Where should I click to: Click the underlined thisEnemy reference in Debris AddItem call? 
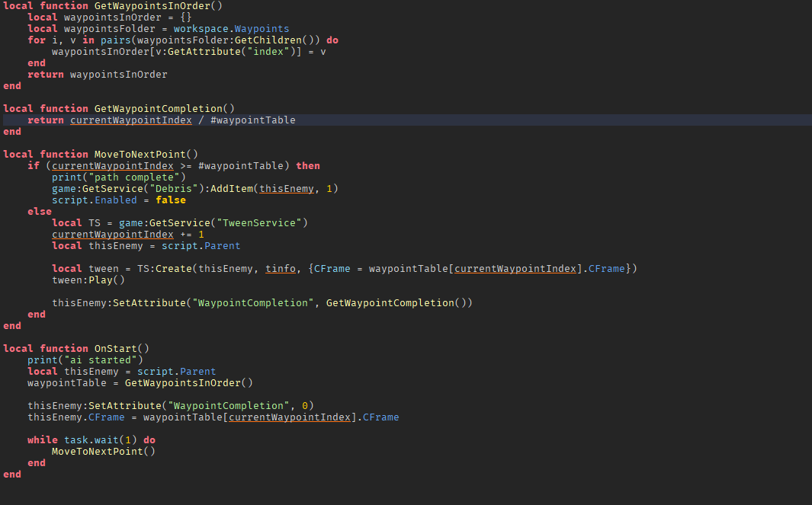pos(285,188)
